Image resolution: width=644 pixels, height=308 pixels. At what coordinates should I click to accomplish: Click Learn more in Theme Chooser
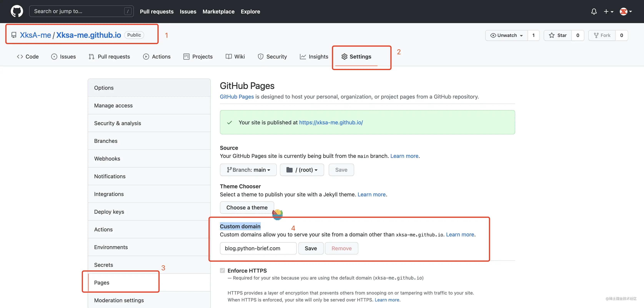click(x=371, y=195)
